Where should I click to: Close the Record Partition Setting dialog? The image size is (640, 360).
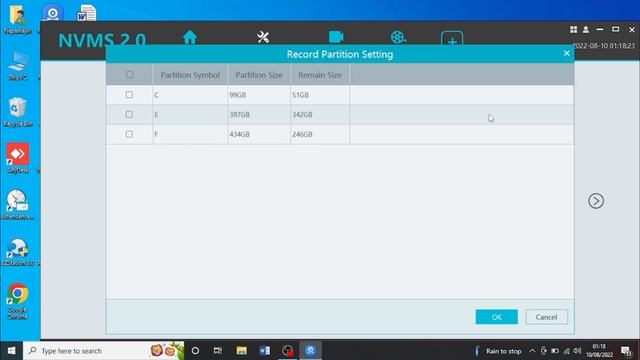click(567, 53)
